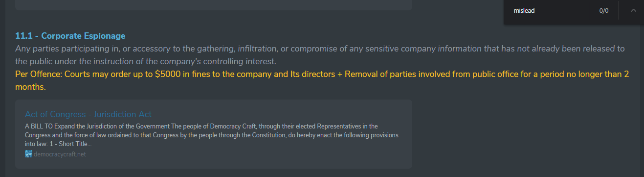The image size is (644, 177).
Task: Click the italic Corporate Espionage definition paragraph
Action: tap(320, 55)
